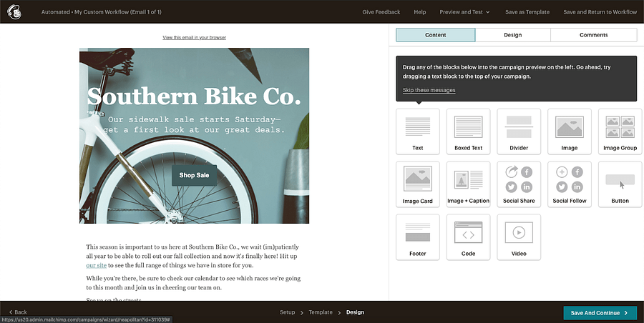Select the Image + Caption block
This screenshot has width=644, height=323.
pos(468,184)
